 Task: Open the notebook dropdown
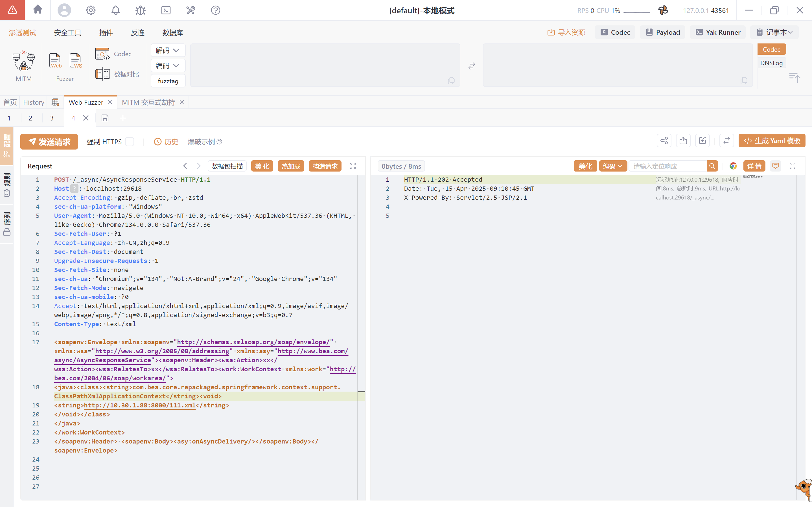coord(774,32)
